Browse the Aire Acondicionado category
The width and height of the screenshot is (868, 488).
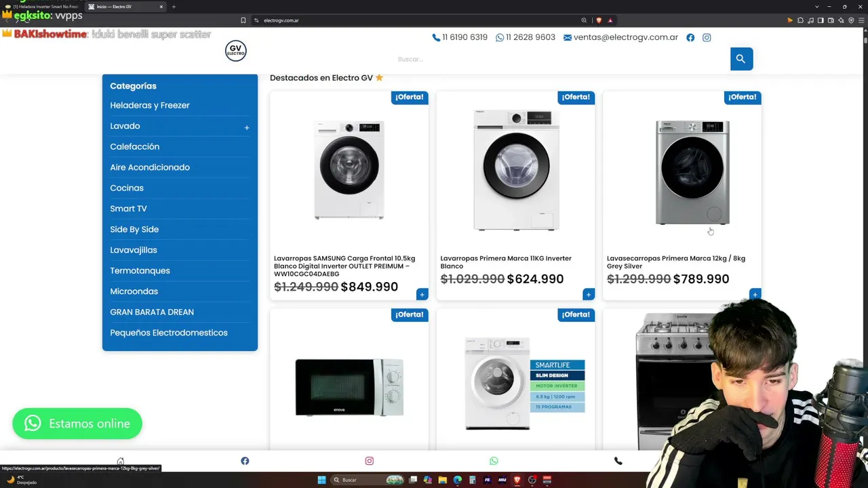pyautogui.click(x=150, y=167)
